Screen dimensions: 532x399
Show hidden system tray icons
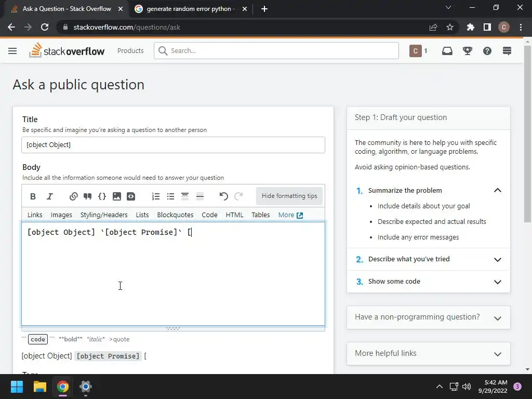[x=440, y=387]
